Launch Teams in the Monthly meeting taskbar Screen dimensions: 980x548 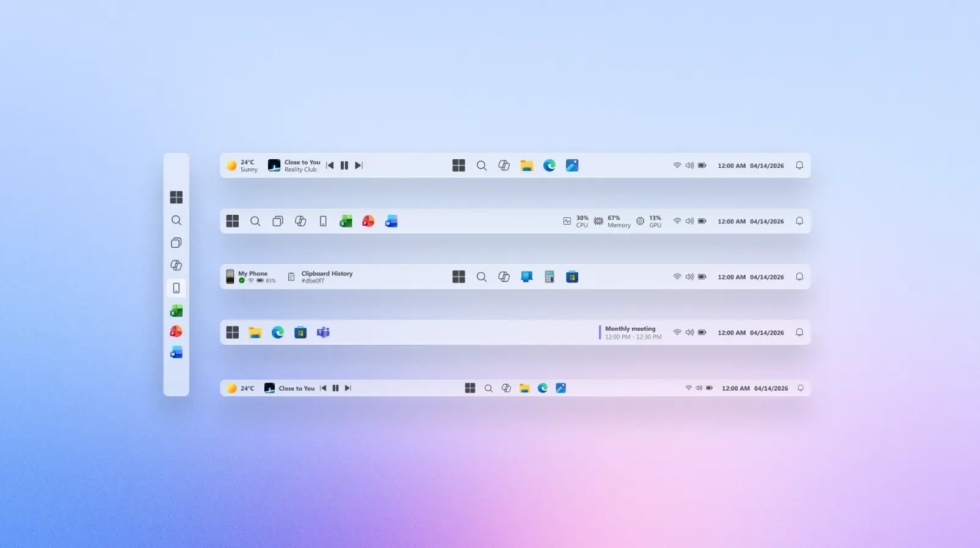(323, 332)
